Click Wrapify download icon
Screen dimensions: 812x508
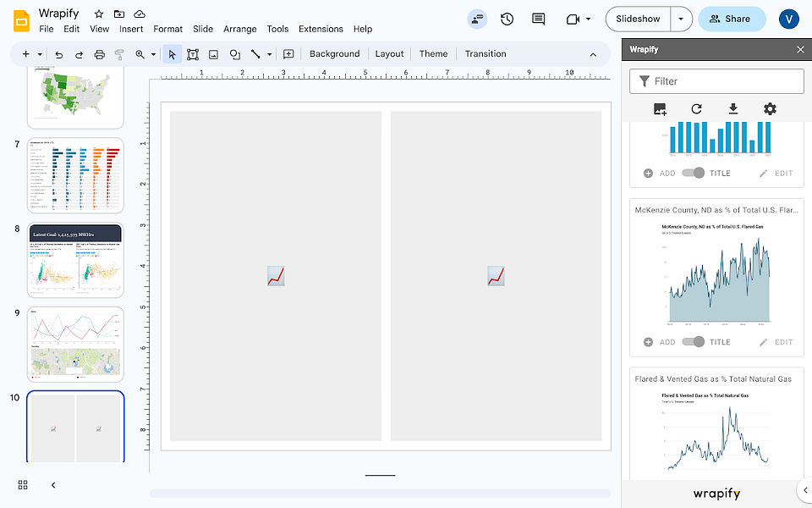733,109
